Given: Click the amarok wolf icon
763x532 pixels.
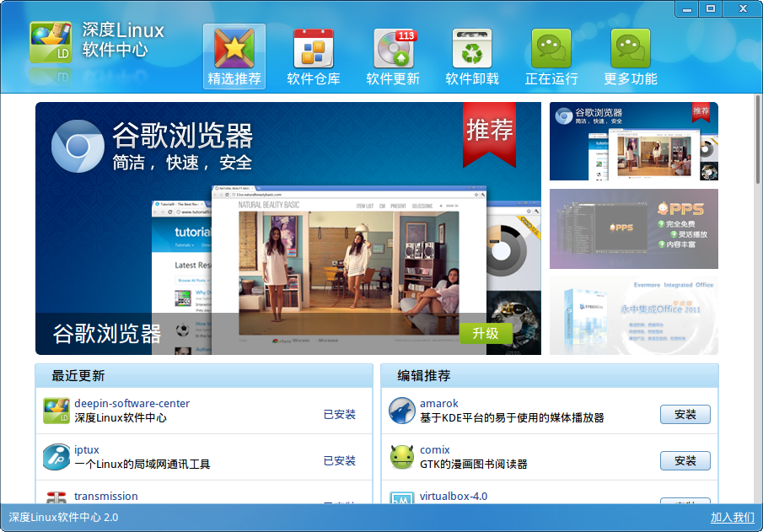Looking at the screenshot, I should click(x=402, y=411).
